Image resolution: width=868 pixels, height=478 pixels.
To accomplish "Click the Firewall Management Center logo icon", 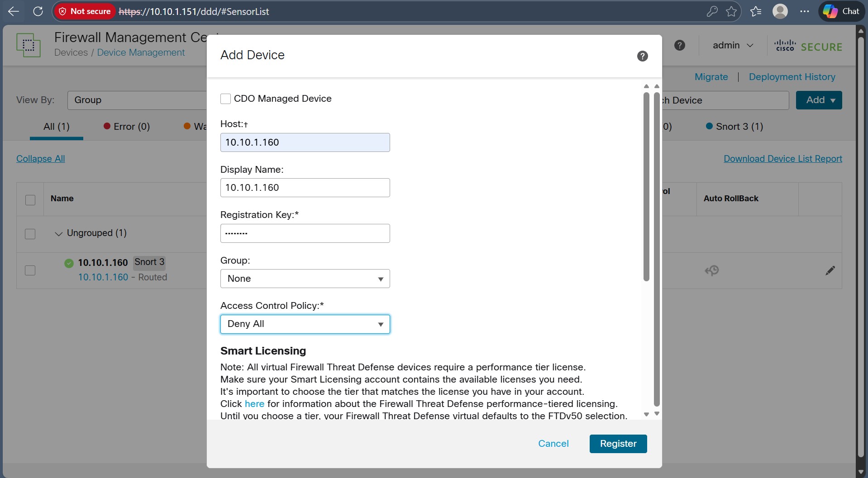I will [29, 45].
